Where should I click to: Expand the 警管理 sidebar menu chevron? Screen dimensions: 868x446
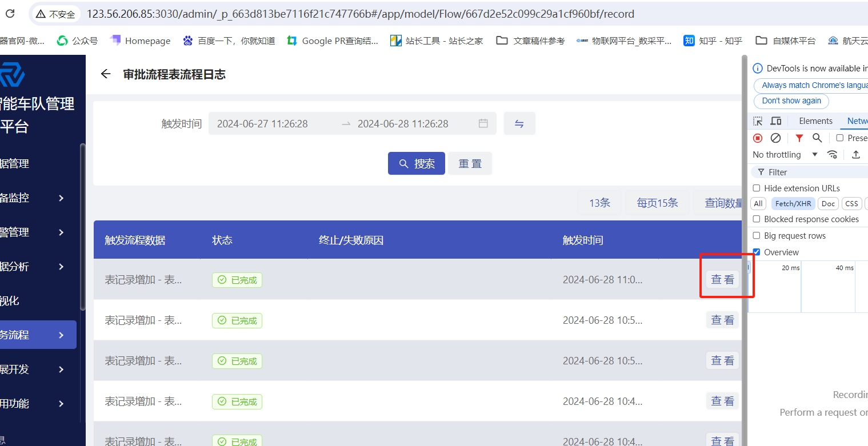tap(61, 232)
